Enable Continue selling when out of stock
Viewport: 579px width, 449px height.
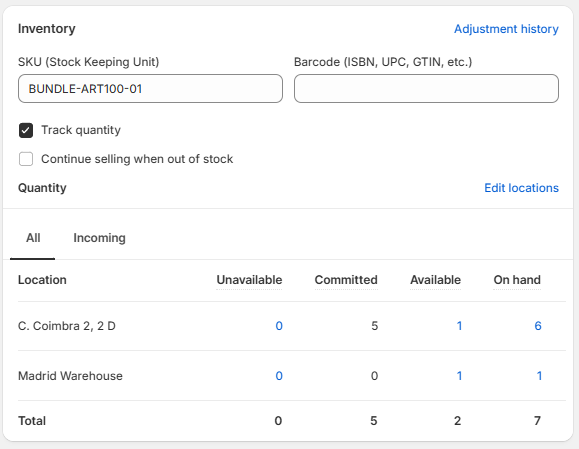click(26, 159)
